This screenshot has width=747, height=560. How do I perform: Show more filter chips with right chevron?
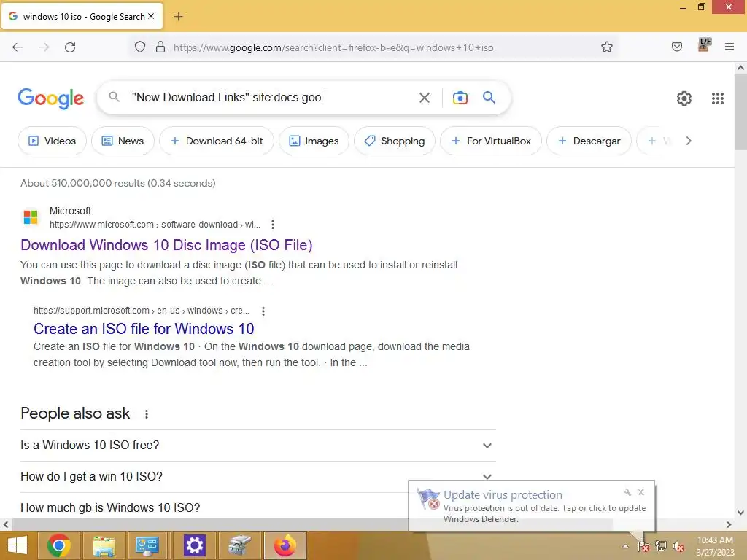pyautogui.click(x=689, y=141)
